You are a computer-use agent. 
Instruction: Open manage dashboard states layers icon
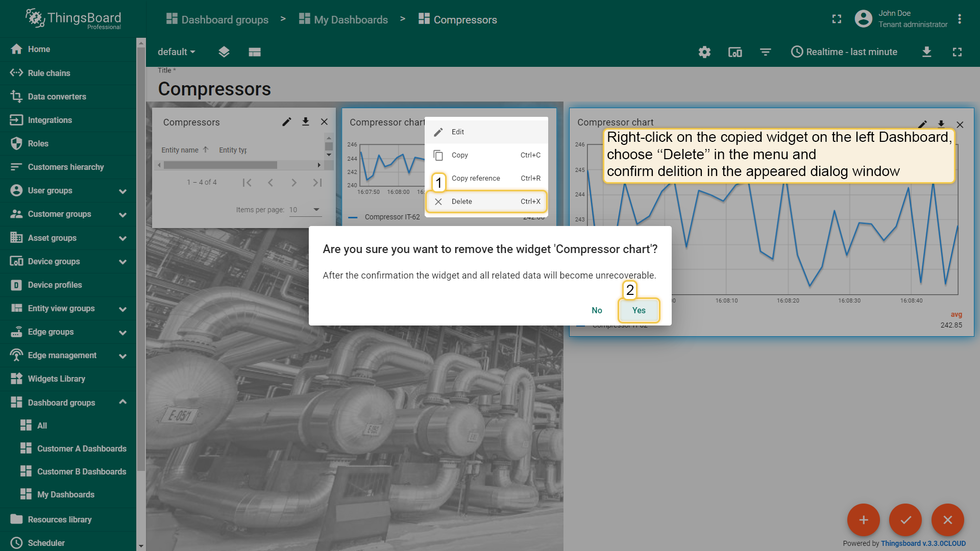point(224,52)
